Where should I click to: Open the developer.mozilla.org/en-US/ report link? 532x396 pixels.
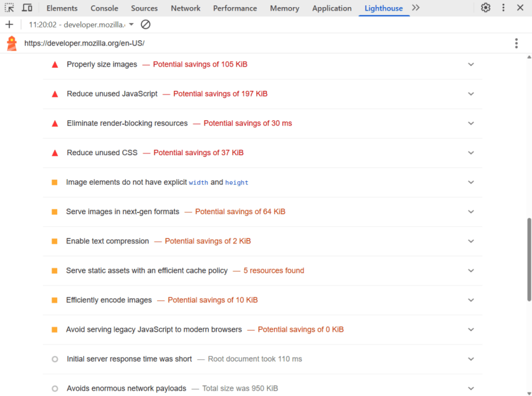tap(84, 43)
